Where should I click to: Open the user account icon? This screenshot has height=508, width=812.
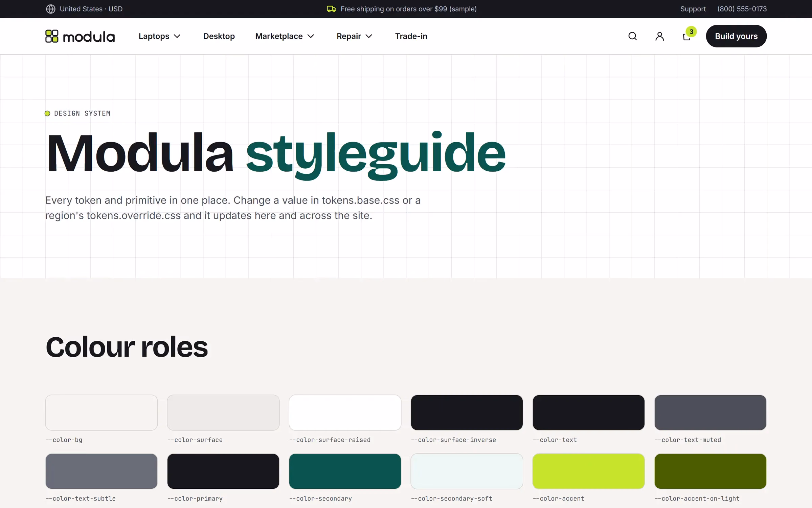(659, 36)
